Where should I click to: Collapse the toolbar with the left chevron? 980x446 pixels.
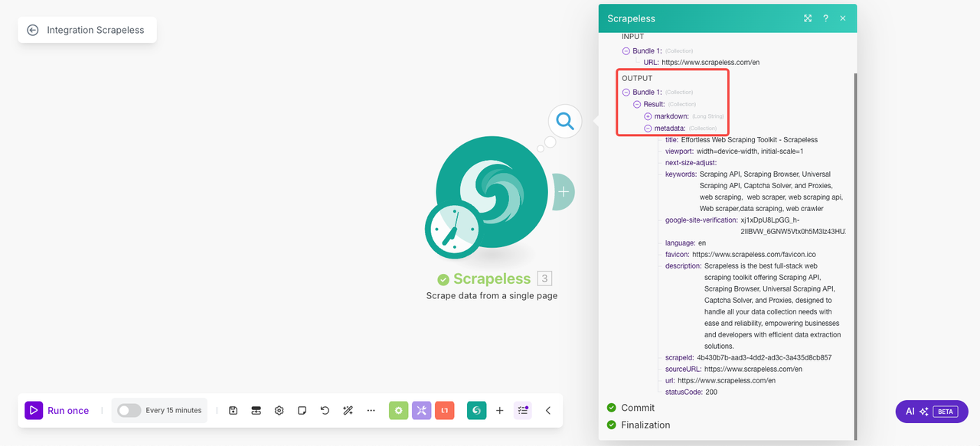pos(548,411)
